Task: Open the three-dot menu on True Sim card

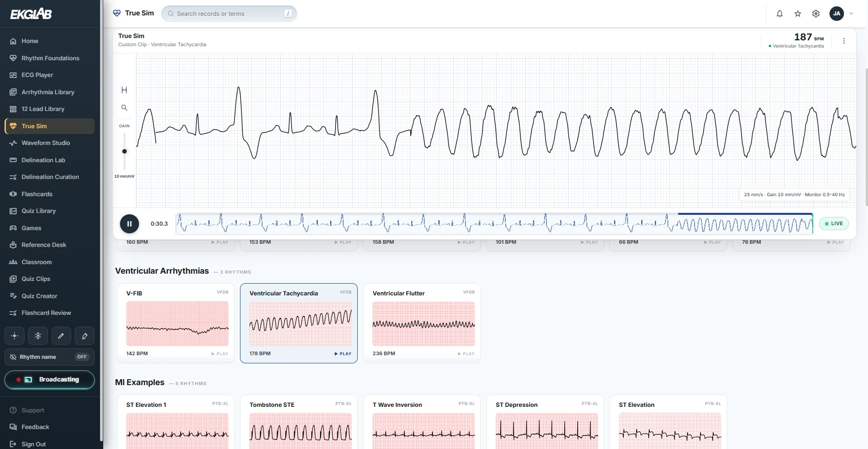Action: point(844,41)
